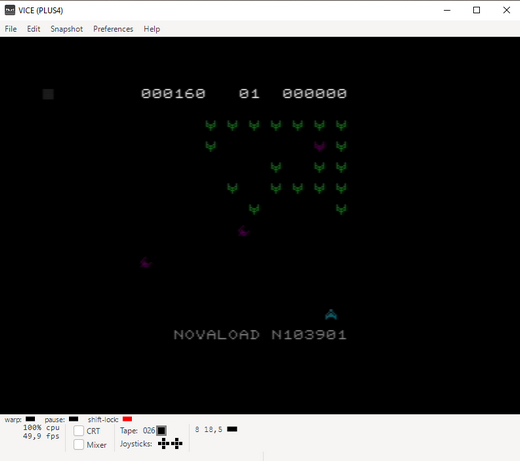
Task: Click the NOVALOAD N103901 text
Action: pyautogui.click(x=260, y=335)
